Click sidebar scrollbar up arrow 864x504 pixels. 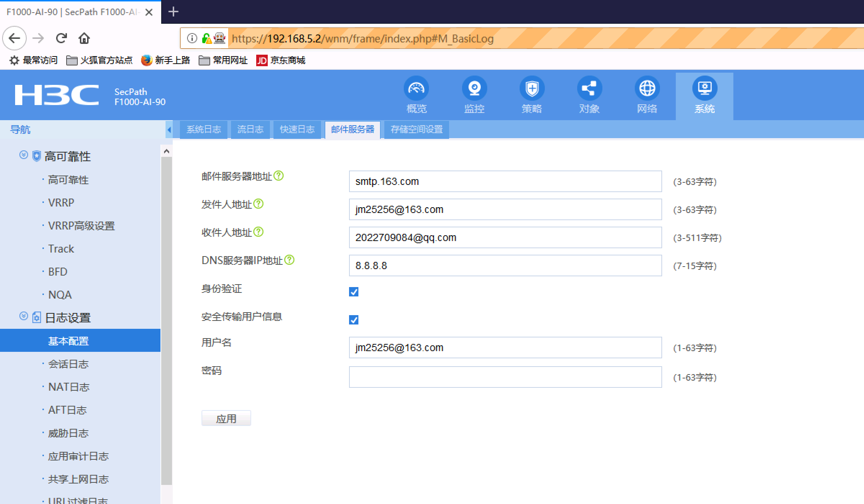coord(166,151)
